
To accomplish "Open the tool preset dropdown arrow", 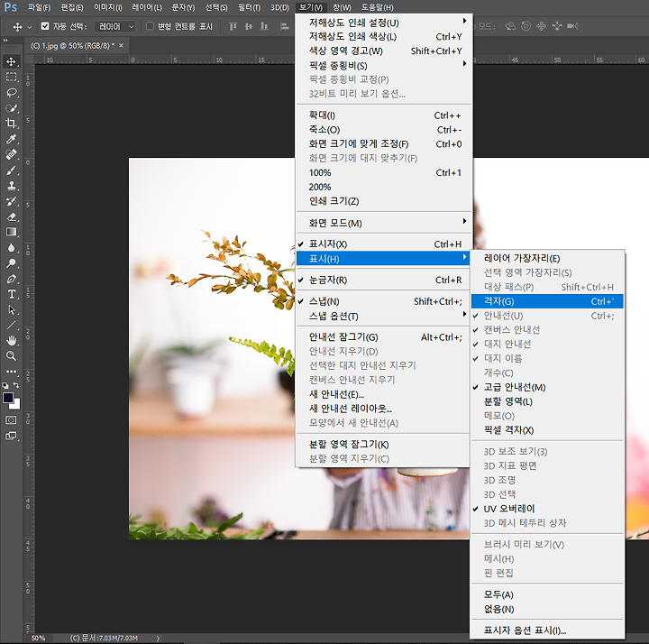I will (x=29, y=27).
